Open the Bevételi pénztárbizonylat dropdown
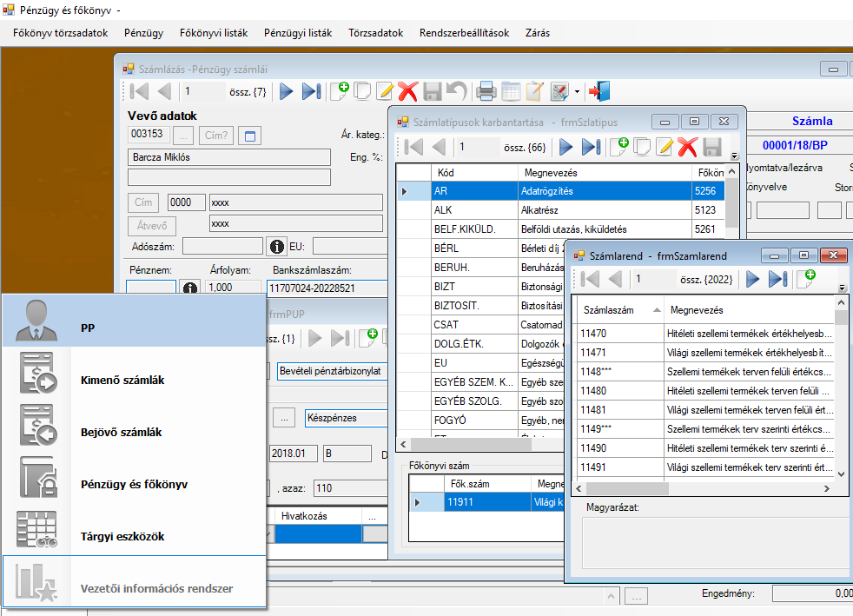853x616 pixels. tap(333, 371)
